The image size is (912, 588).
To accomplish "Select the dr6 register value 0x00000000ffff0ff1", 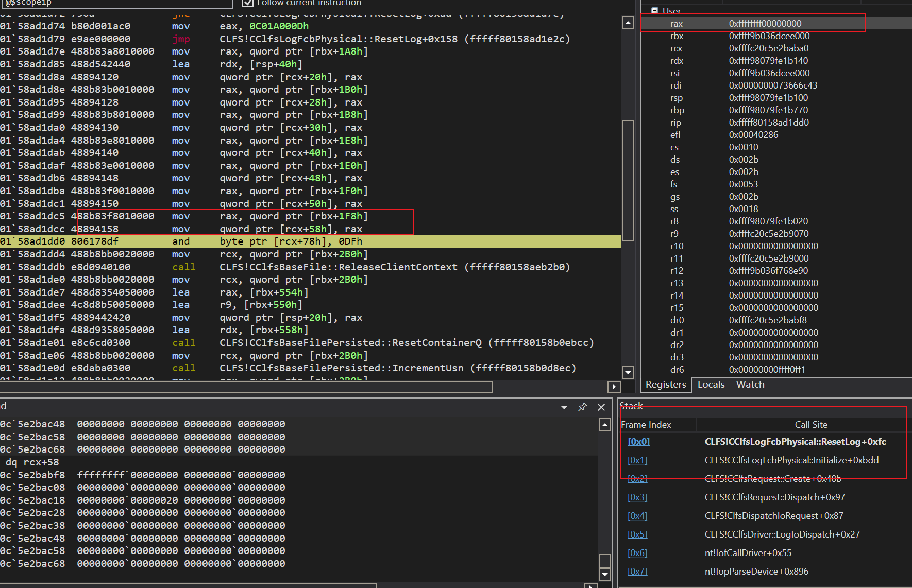I will (x=768, y=370).
